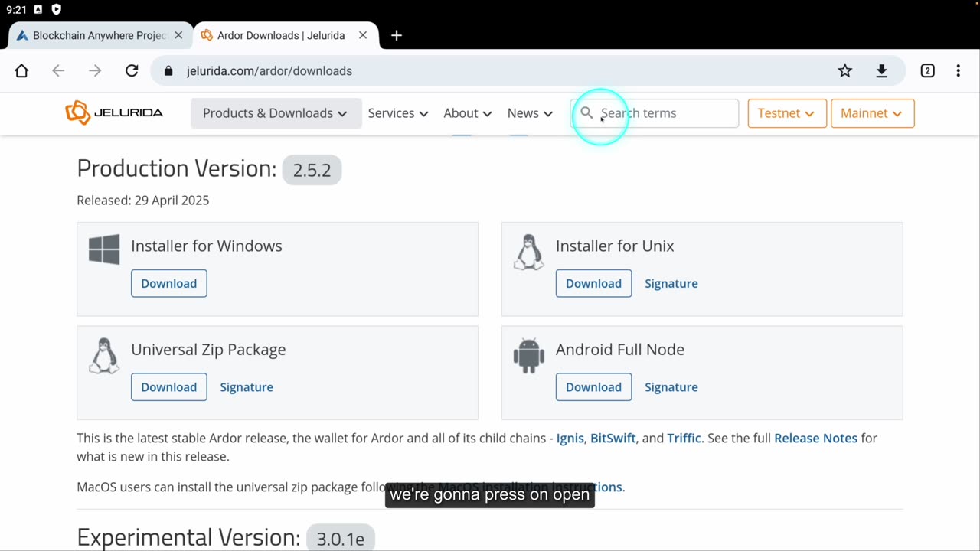Open the Ignis child chain link
Image resolution: width=980 pixels, height=551 pixels.
click(x=570, y=439)
